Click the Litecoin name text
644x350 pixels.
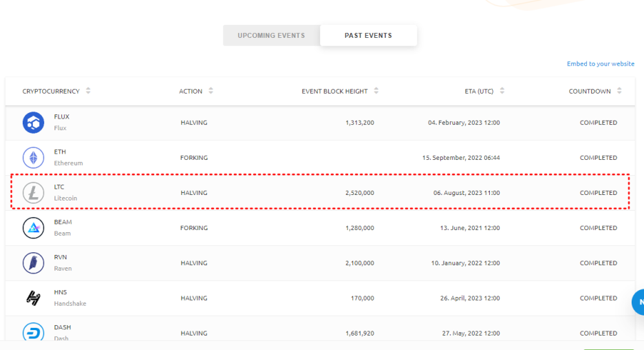65,198
